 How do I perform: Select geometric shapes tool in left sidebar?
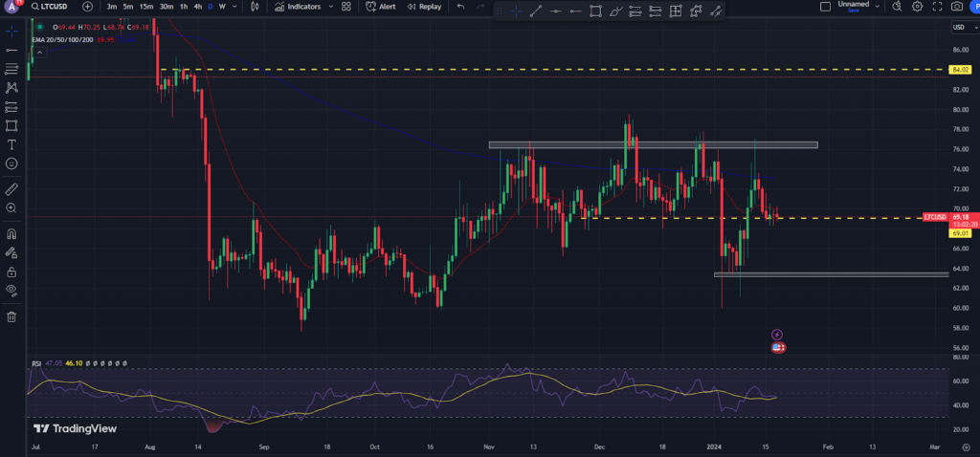point(11,125)
